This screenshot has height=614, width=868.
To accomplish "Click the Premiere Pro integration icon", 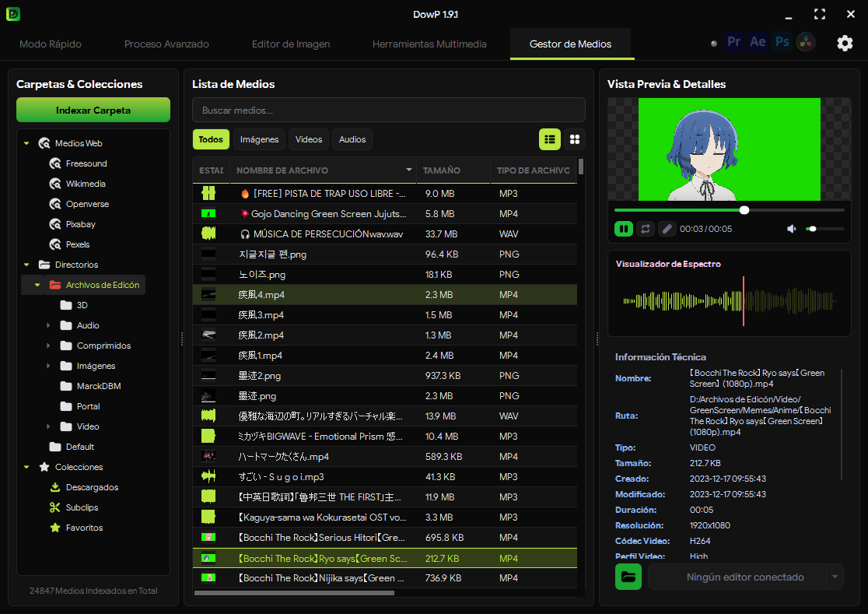I will pyautogui.click(x=734, y=42).
